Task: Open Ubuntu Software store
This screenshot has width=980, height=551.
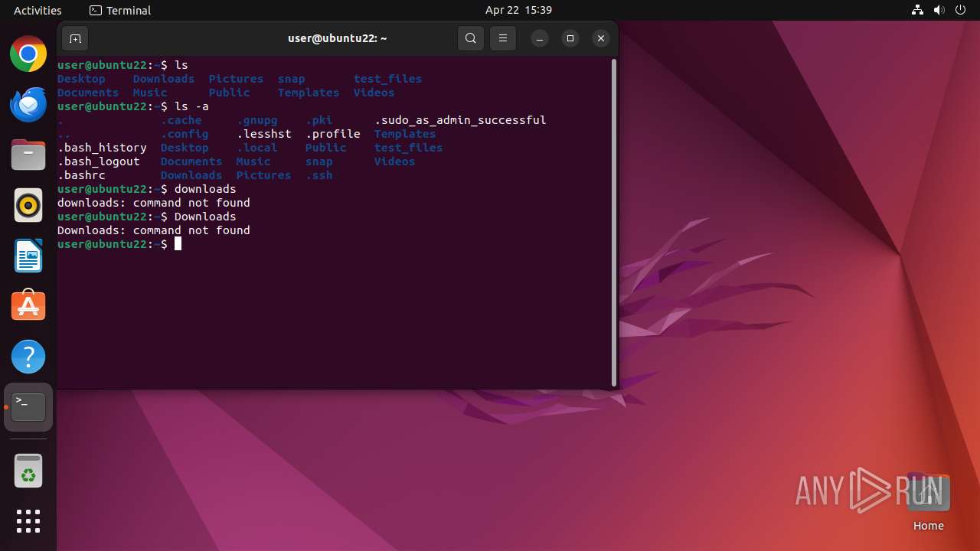Action: (28, 306)
